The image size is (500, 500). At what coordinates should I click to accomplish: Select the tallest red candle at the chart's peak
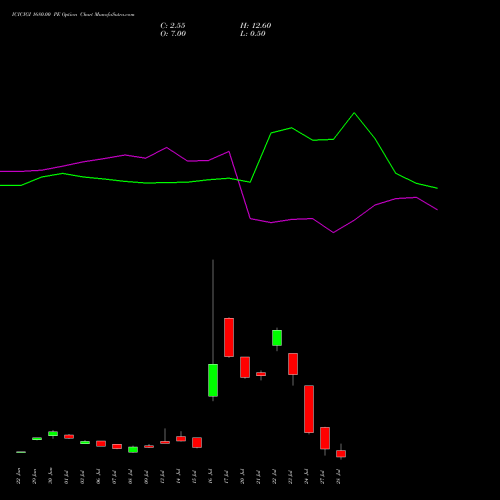[x=229, y=337]
